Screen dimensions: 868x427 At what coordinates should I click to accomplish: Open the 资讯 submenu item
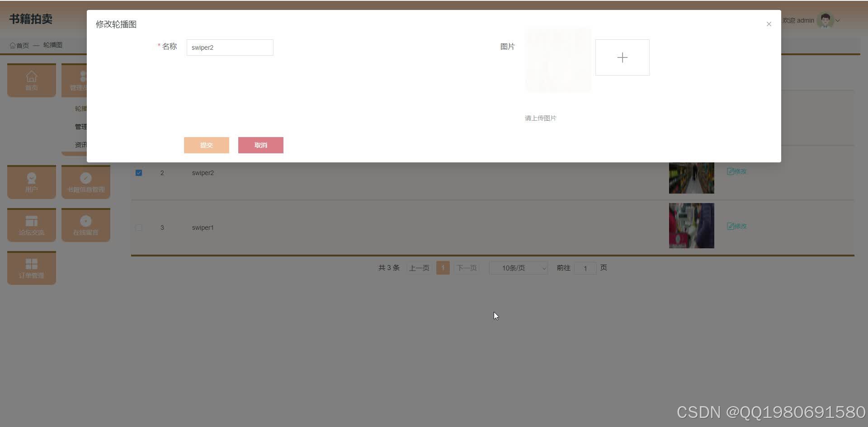pos(80,144)
